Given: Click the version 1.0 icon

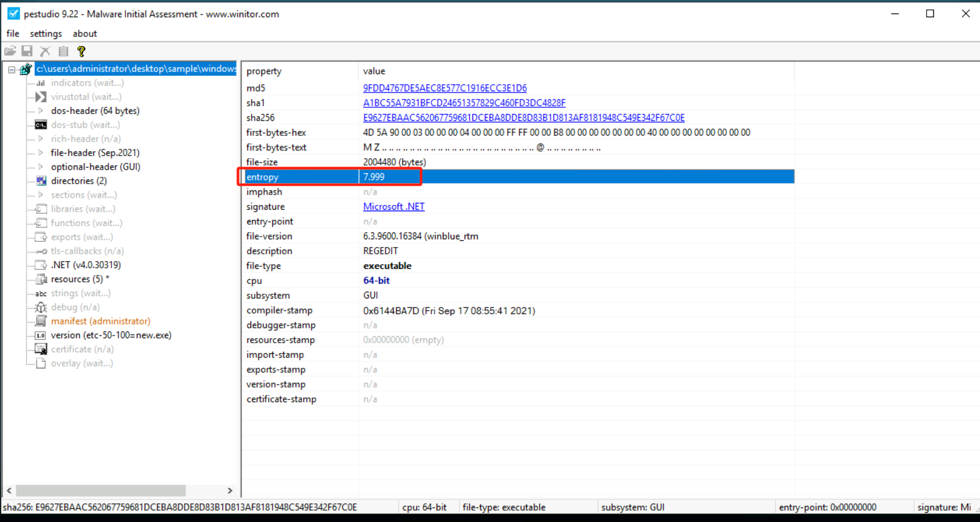Looking at the screenshot, I should tap(41, 336).
